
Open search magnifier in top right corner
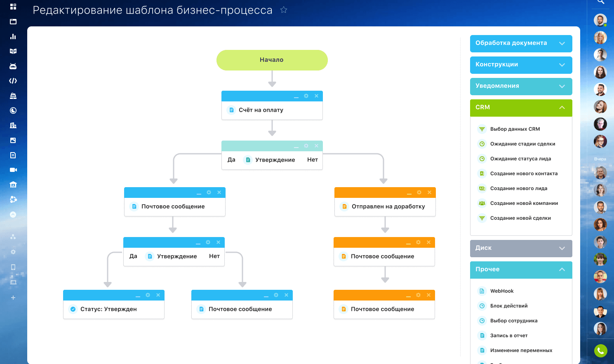(x=600, y=2)
